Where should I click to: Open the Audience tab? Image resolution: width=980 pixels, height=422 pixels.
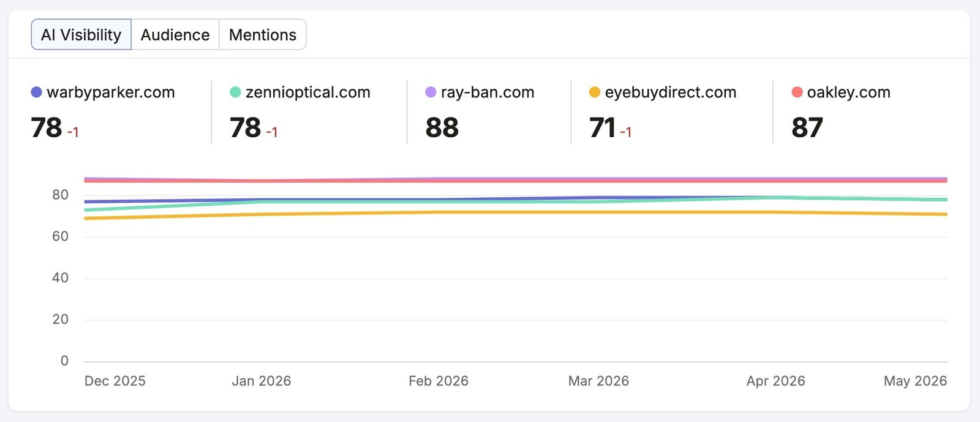pyautogui.click(x=175, y=35)
